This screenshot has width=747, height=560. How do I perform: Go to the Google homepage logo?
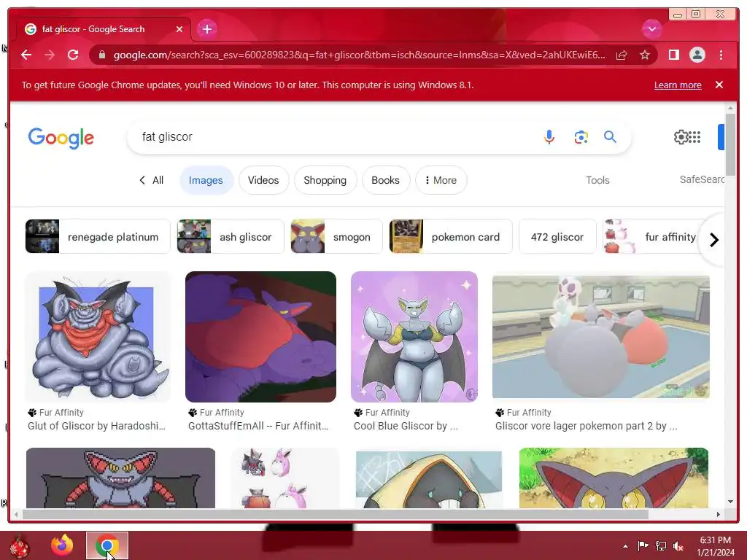click(x=61, y=138)
